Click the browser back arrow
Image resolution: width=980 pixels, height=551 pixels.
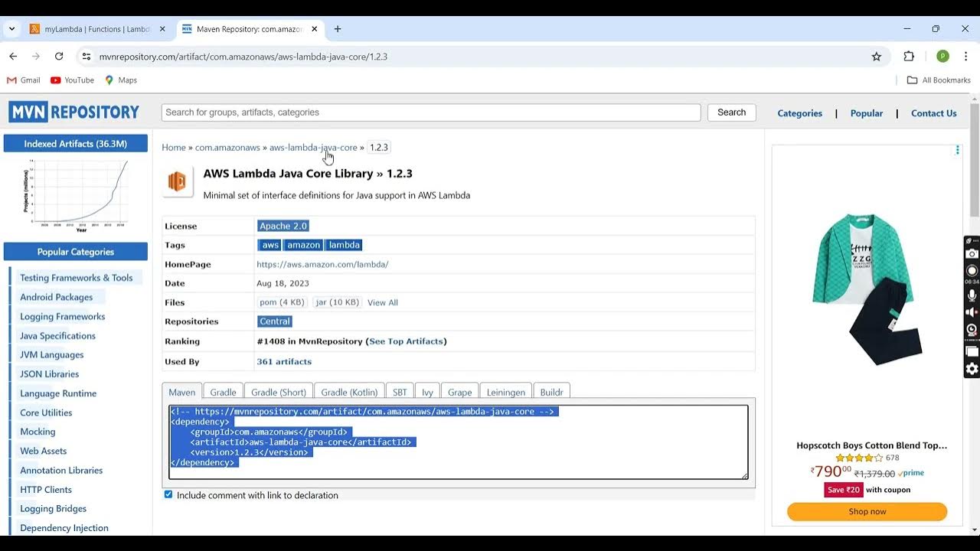click(13, 57)
